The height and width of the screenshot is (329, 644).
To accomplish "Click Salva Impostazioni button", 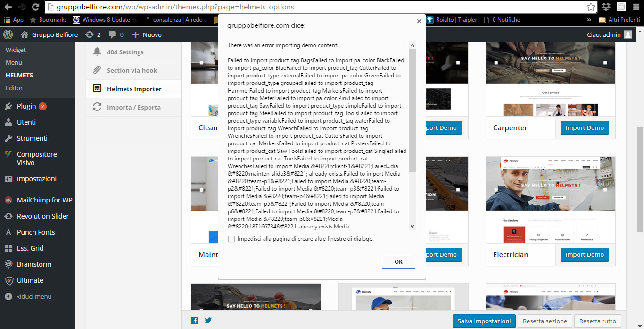I will point(484,321).
